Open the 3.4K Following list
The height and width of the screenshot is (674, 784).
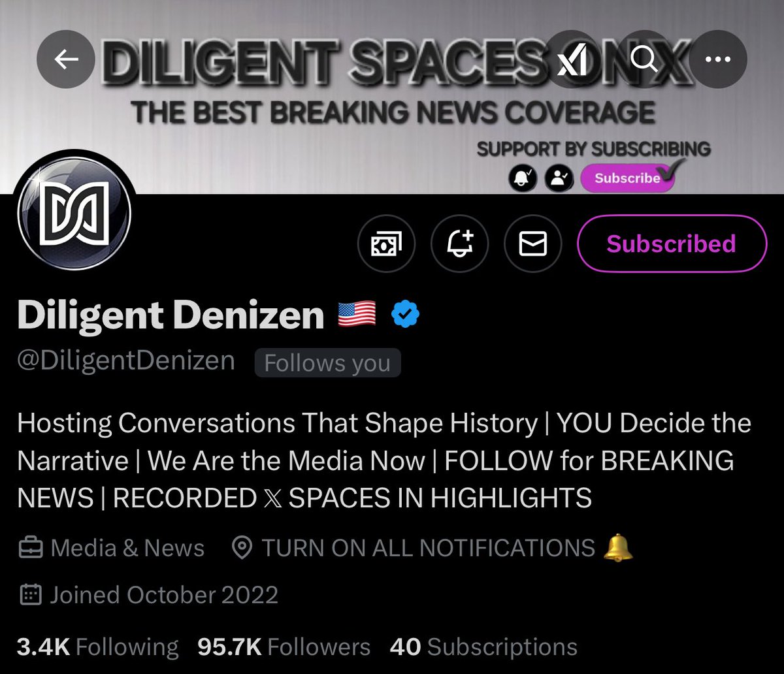tap(97, 647)
